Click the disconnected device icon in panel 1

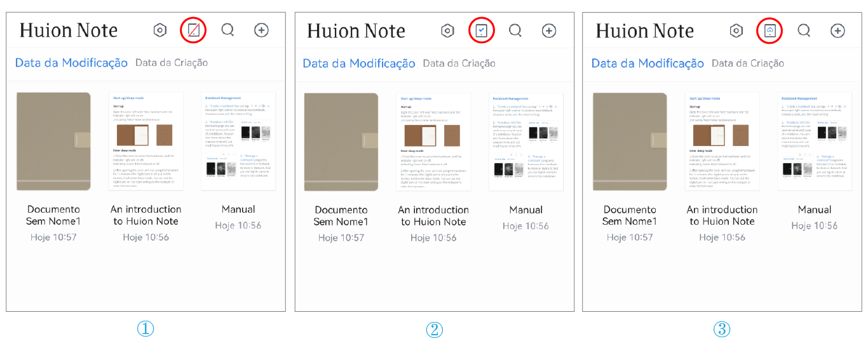coord(194,30)
